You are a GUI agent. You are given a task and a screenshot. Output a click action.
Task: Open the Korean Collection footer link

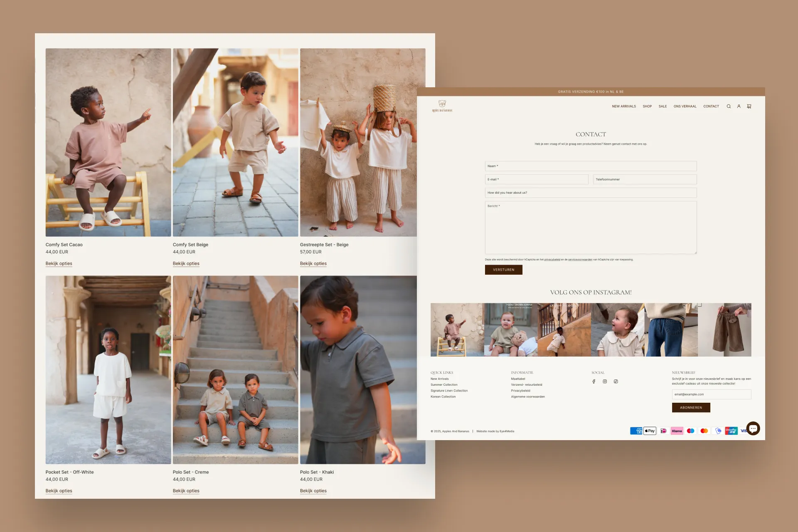pos(443,397)
